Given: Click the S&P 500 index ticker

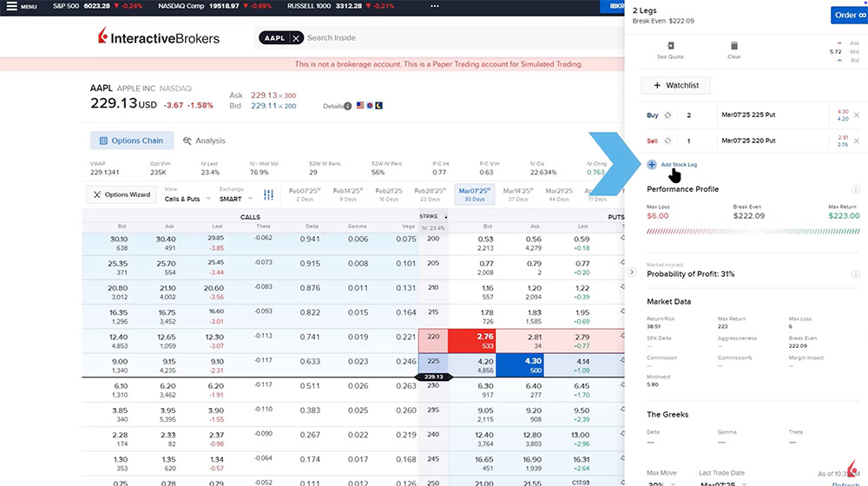Looking at the screenshot, I should pos(97,6).
